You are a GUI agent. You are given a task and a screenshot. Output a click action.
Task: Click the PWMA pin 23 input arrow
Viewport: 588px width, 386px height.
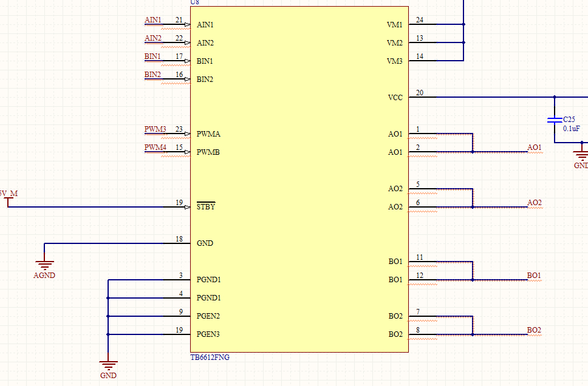coord(188,134)
